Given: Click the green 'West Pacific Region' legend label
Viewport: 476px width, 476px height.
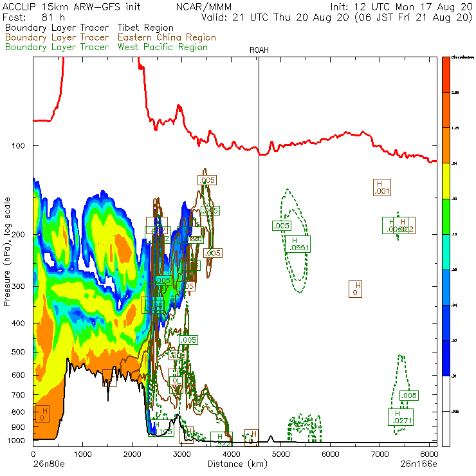Looking at the screenshot, I should click(x=162, y=47).
